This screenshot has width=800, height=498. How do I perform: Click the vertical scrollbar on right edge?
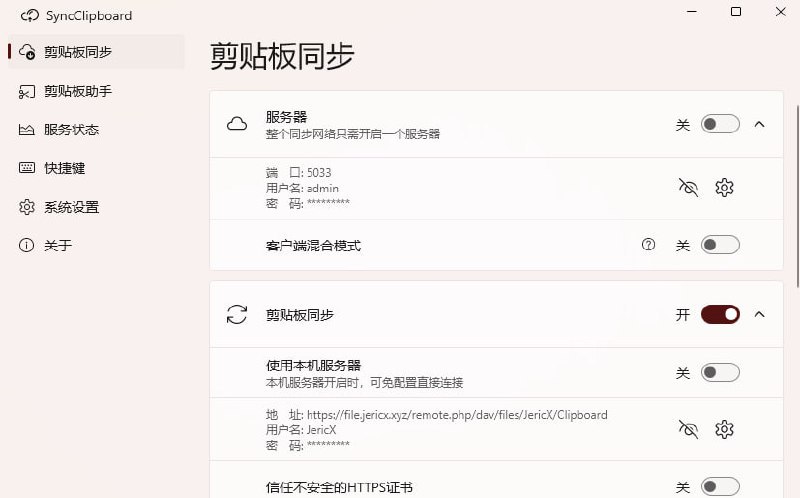click(797, 196)
